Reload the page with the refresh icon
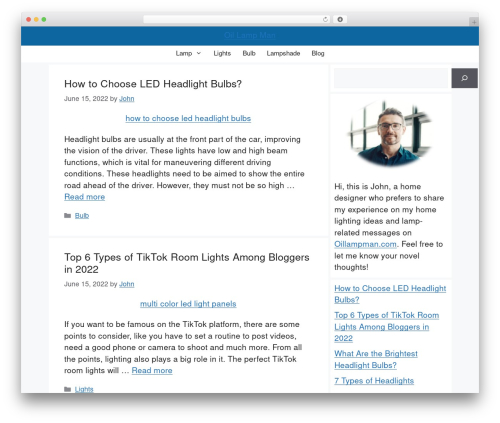 click(325, 20)
